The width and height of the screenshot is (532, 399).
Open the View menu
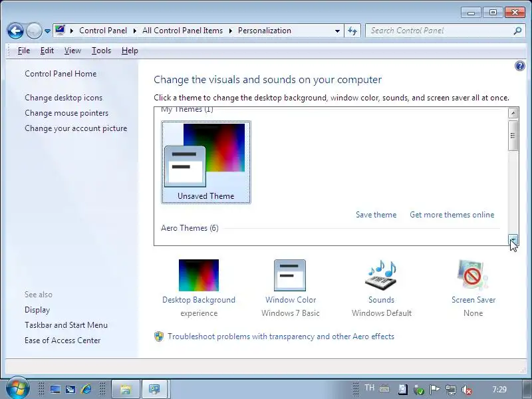(72, 51)
